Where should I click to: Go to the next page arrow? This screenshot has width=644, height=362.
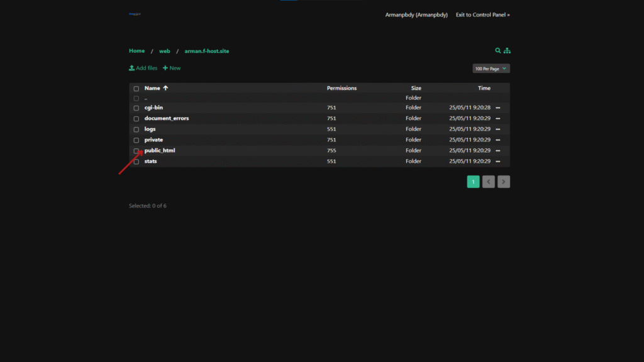503,182
